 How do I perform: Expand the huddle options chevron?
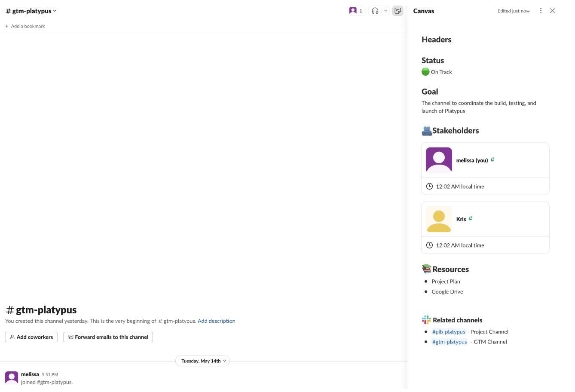coord(385,11)
